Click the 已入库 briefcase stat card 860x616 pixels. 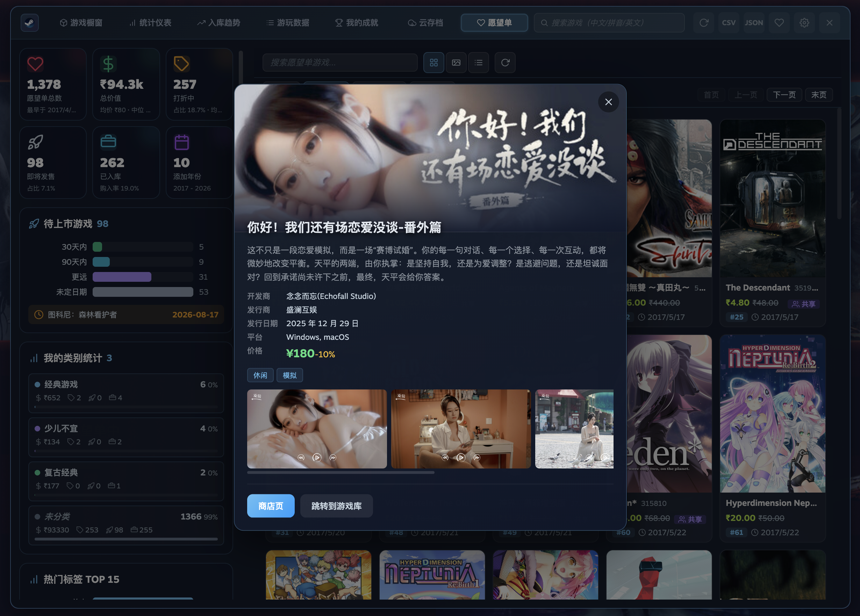(126, 163)
